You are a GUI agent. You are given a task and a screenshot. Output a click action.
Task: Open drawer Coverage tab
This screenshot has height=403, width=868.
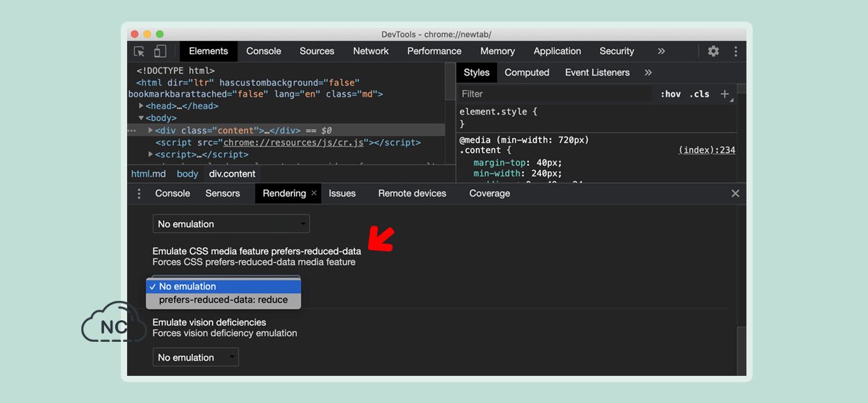click(x=490, y=194)
